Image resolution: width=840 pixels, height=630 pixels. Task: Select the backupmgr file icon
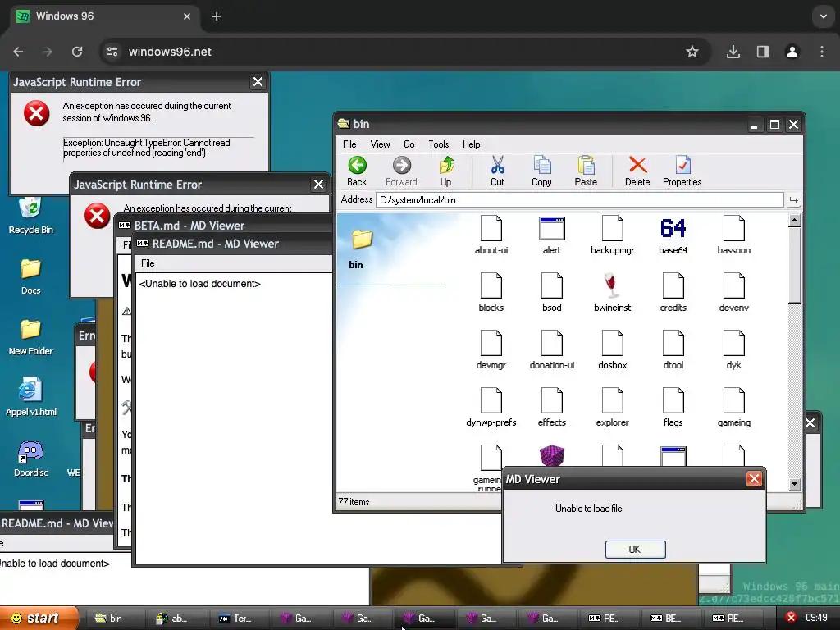click(612, 229)
